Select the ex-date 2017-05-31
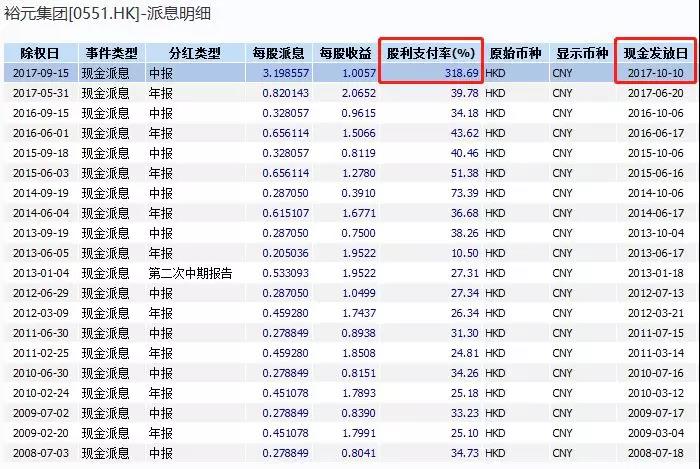Image resolution: width=700 pixels, height=469 pixels. (x=41, y=93)
